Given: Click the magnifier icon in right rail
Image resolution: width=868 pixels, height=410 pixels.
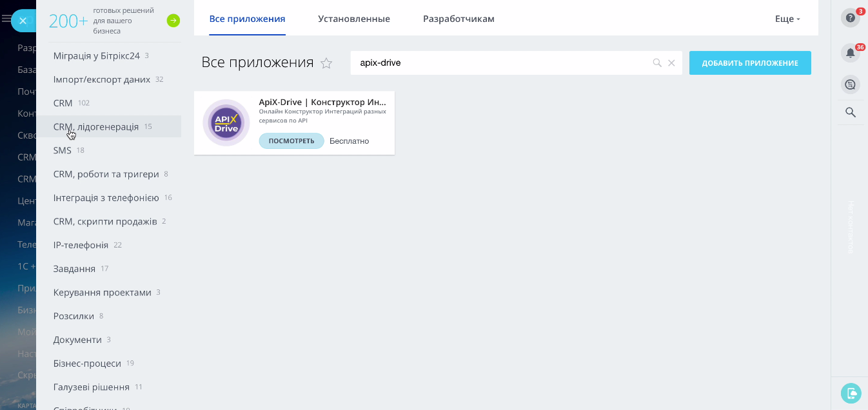Looking at the screenshot, I should (x=850, y=113).
